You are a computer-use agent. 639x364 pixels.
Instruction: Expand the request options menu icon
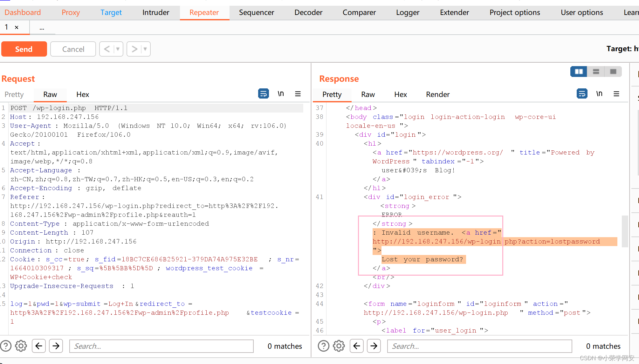298,93
